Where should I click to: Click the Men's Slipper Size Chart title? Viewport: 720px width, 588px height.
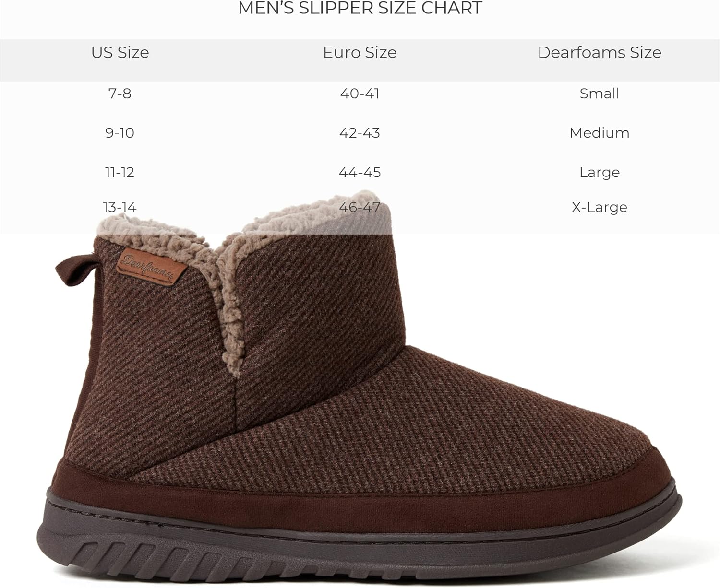(x=360, y=8)
